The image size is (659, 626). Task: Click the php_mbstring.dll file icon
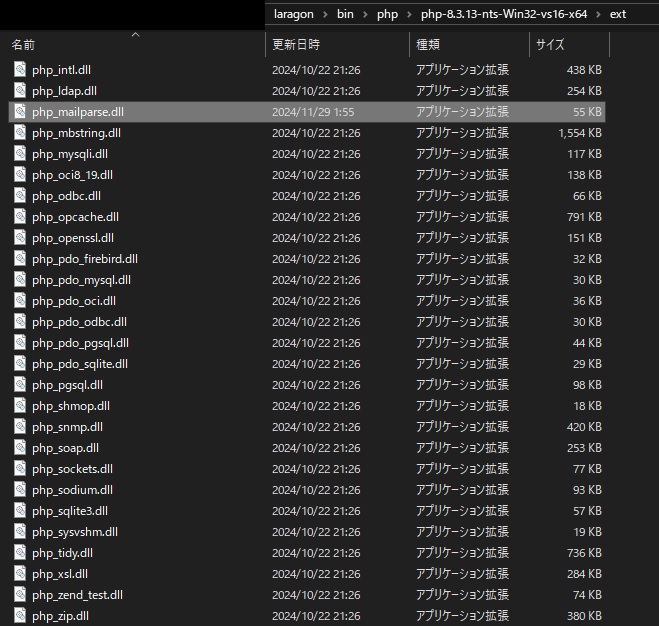click(x=21, y=133)
